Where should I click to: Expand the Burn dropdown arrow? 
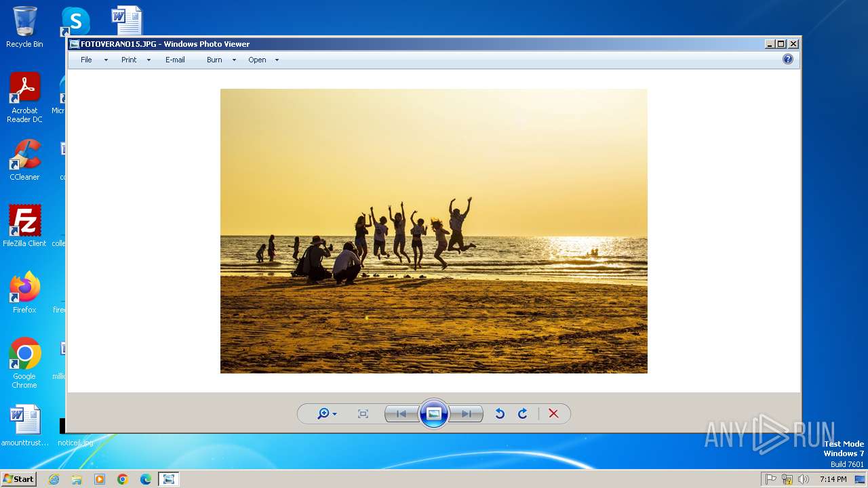coord(234,60)
